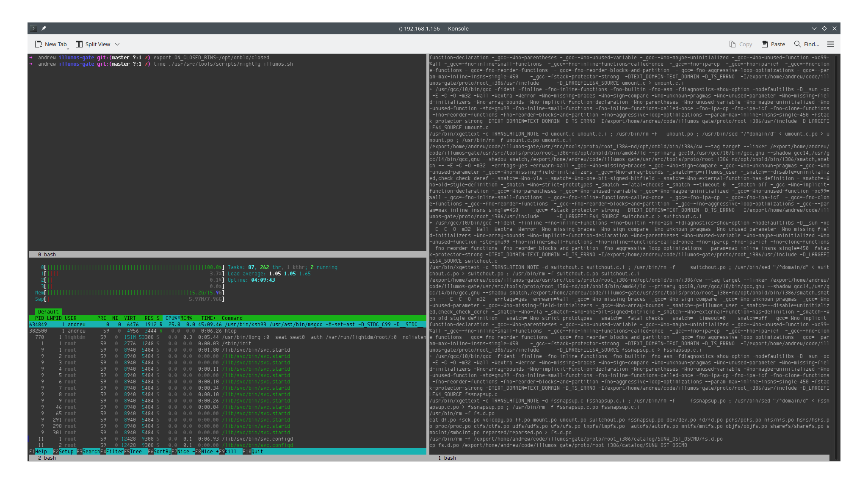The width and height of the screenshot is (868, 494).
Task: Open a new tab with New Tab button
Action: pyautogui.click(x=51, y=44)
